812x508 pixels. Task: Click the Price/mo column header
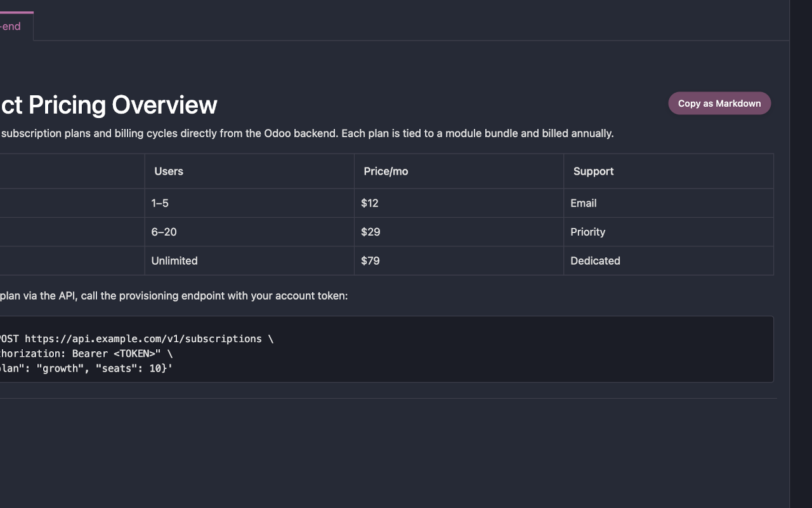click(x=459, y=171)
